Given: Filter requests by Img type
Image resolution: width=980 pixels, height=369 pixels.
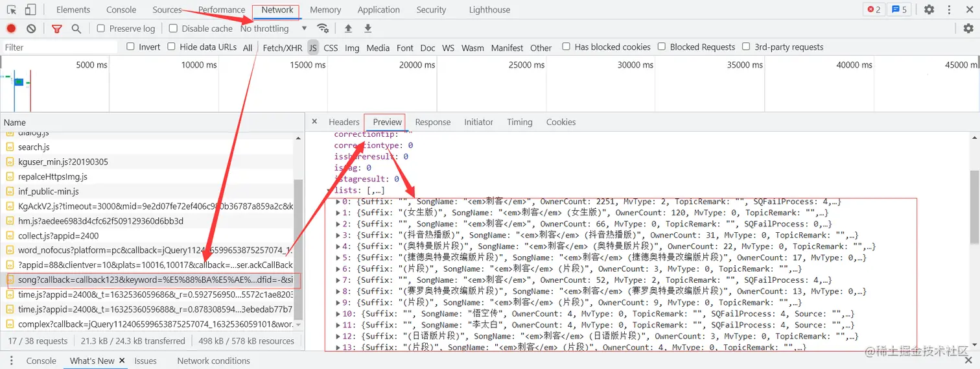Looking at the screenshot, I should pos(352,47).
